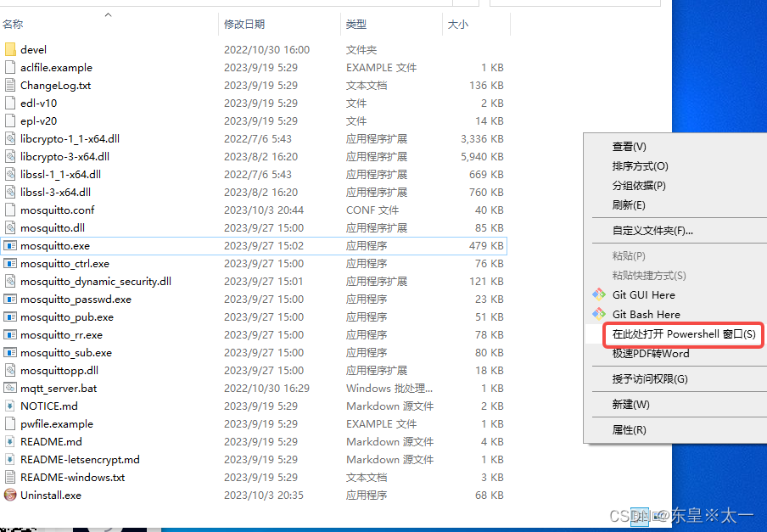Click the libcrypto-3-x64.dll icon
Viewport: 767px width, 532px height.
pos(10,156)
